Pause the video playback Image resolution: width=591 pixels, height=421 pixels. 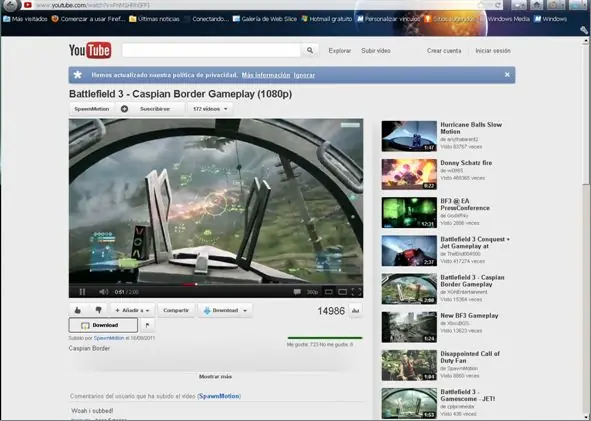pyautogui.click(x=82, y=292)
